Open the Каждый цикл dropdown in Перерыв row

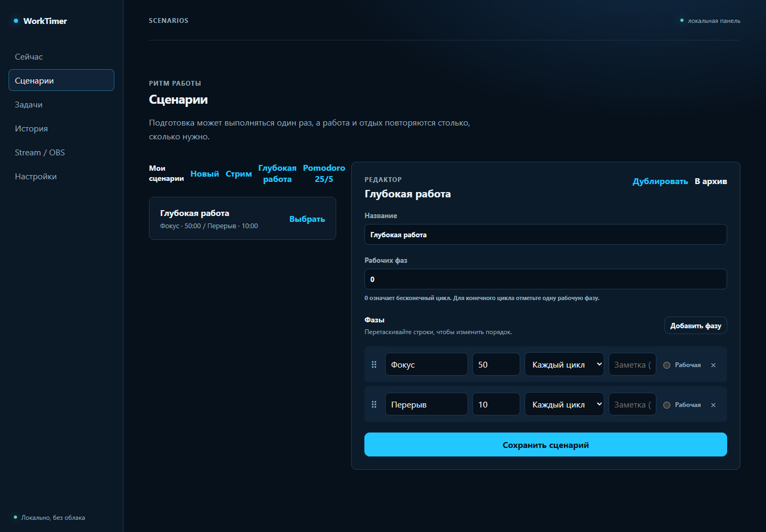click(564, 404)
